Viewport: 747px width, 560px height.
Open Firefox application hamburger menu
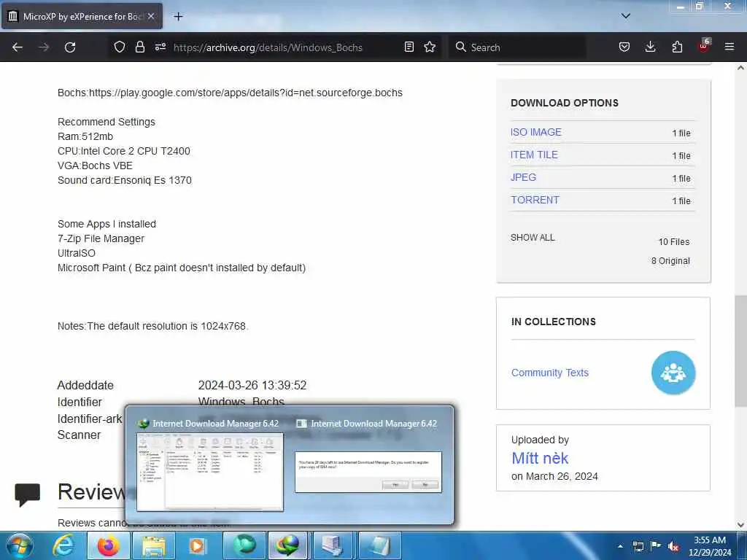point(729,47)
